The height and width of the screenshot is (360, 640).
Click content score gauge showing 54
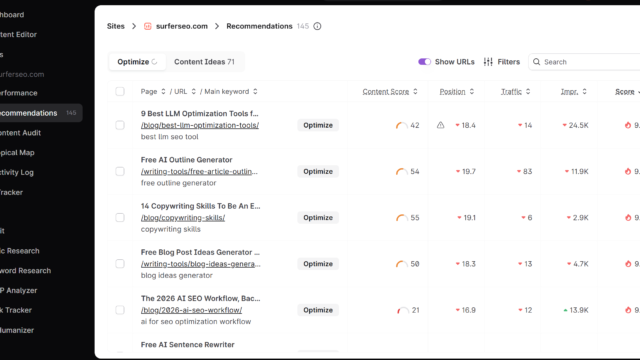coord(402,171)
